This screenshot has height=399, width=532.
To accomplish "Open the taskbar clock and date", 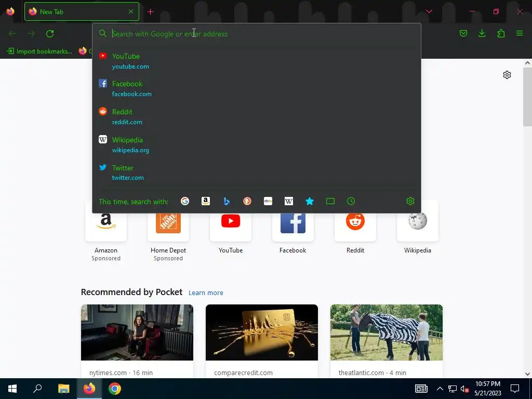I will [487, 389].
